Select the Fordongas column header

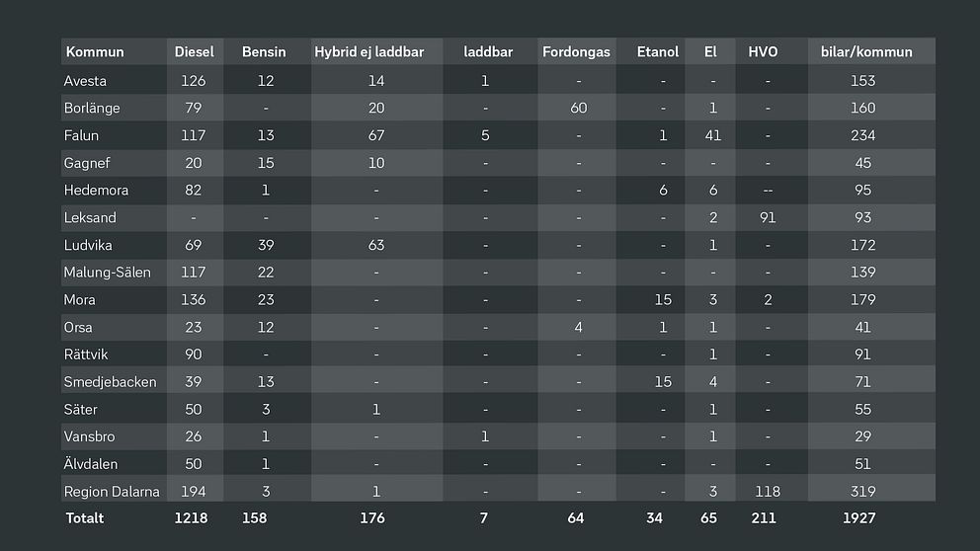pyautogui.click(x=576, y=52)
